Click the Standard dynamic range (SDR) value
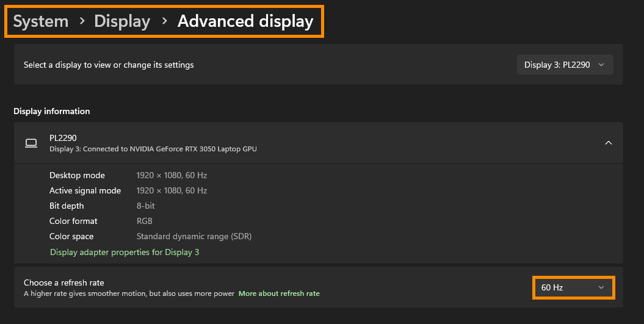Screen dimensions: 644x324 [194, 237]
